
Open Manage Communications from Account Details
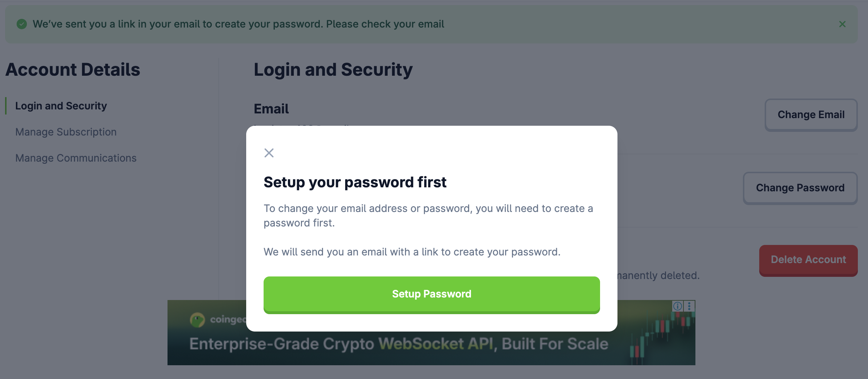75,158
